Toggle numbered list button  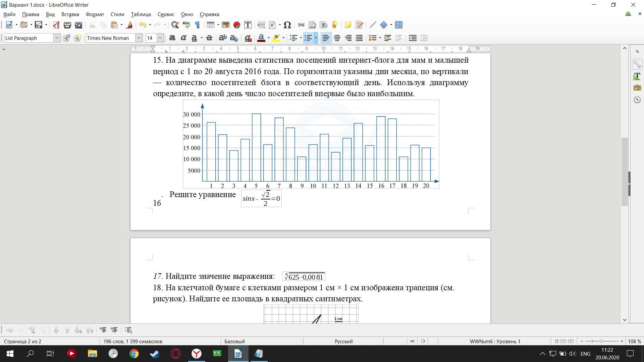(308, 38)
